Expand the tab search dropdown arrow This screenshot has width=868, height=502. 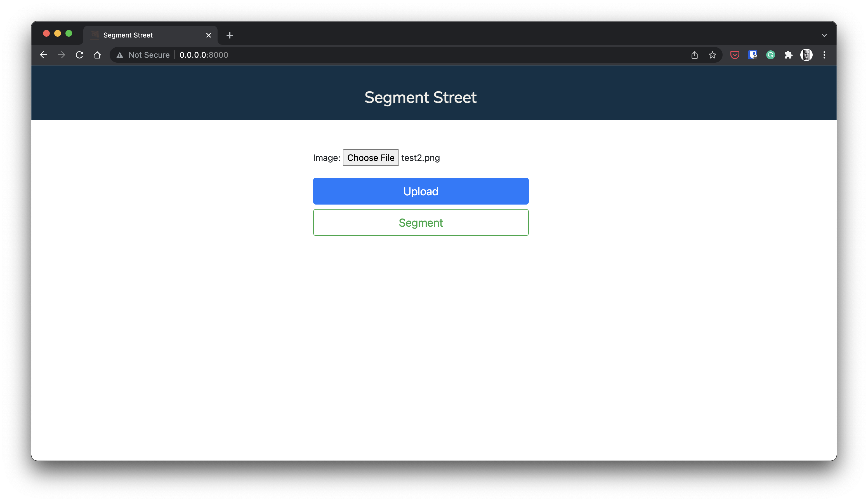(x=824, y=35)
